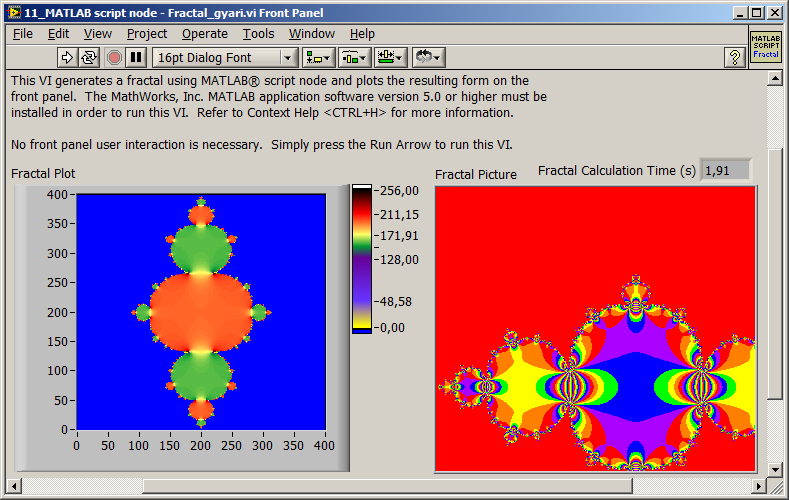Click the vertical scrollbar up arrow

click(775, 78)
